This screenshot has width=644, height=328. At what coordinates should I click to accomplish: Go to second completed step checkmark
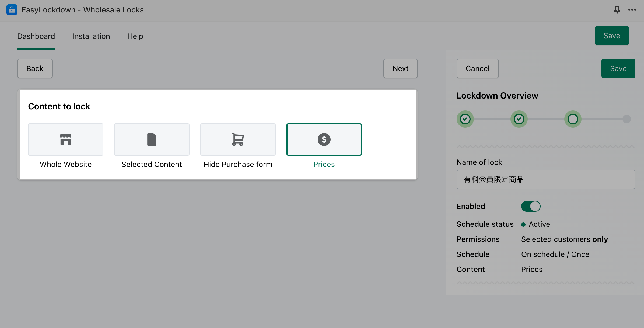pos(519,119)
